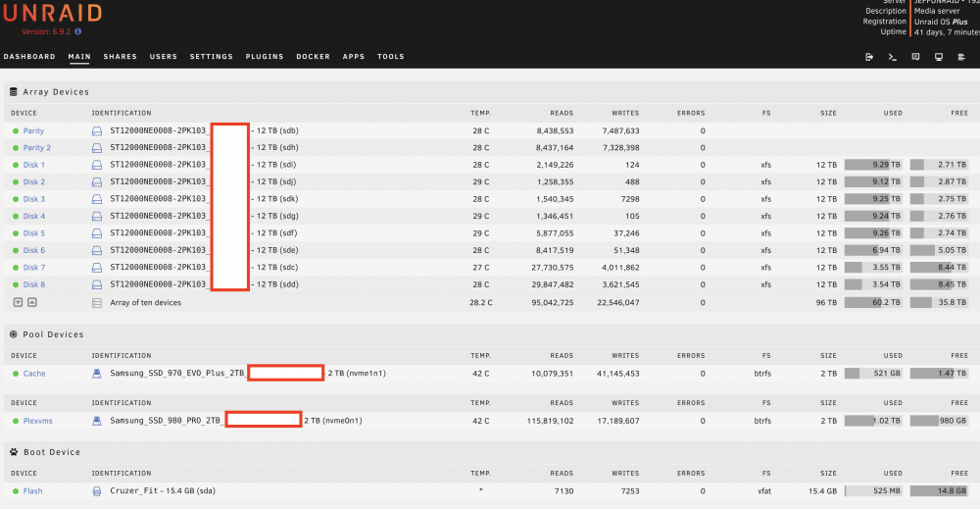
Task: Click the disk icon in Parity row
Action: point(97,130)
